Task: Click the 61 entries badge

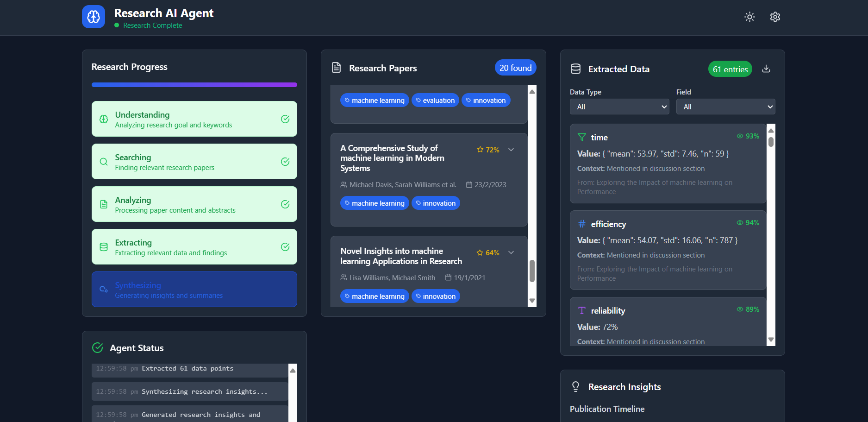Action: pos(730,69)
